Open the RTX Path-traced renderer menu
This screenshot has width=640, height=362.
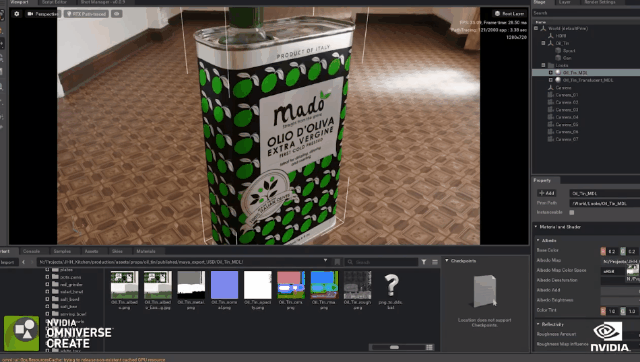point(86,14)
